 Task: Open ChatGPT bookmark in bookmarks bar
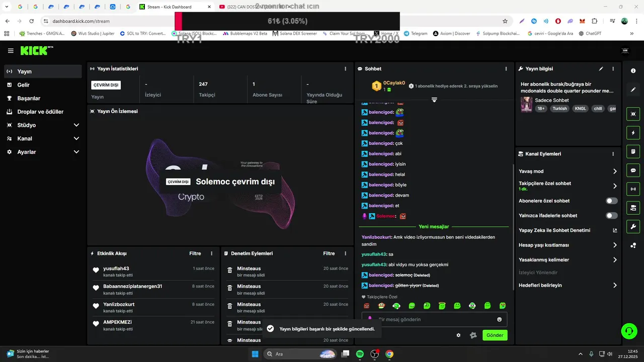(590, 33)
